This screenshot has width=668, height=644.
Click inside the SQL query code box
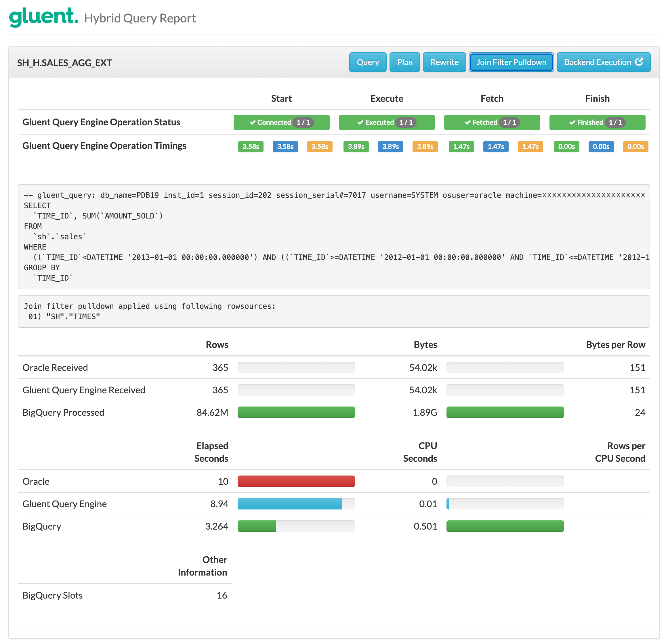point(334,237)
